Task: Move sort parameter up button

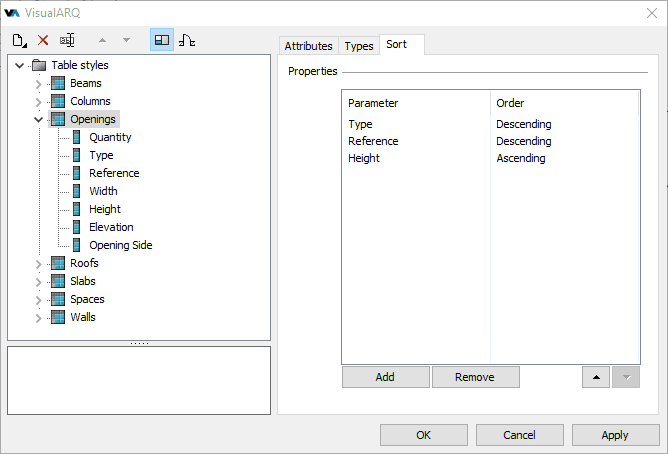Action: pyautogui.click(x=596, y=377)
